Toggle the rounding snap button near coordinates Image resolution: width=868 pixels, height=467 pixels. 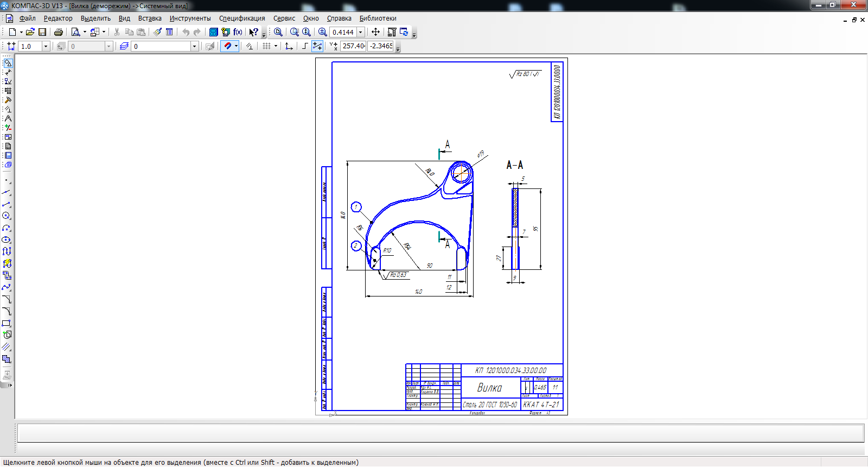tap(317, 46)
